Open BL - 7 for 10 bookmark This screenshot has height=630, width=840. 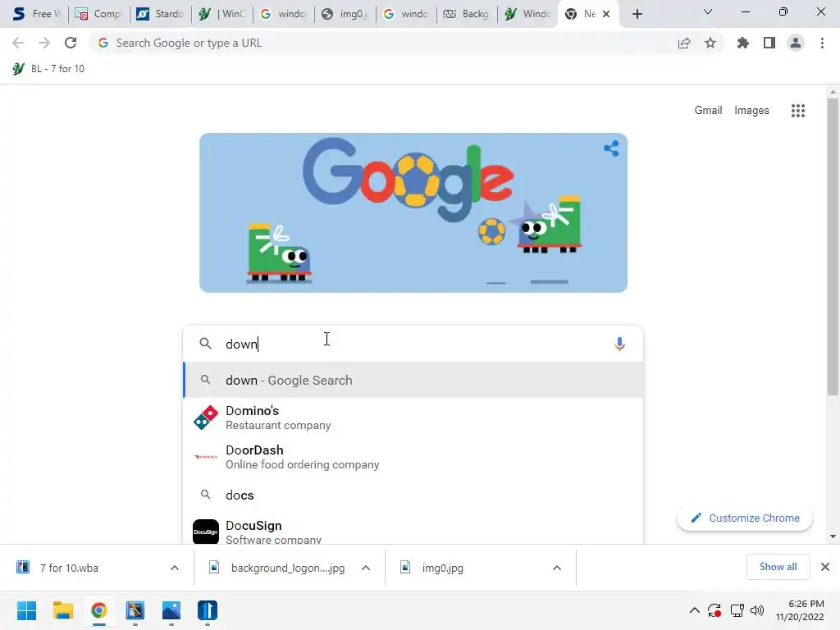(48, 69)
